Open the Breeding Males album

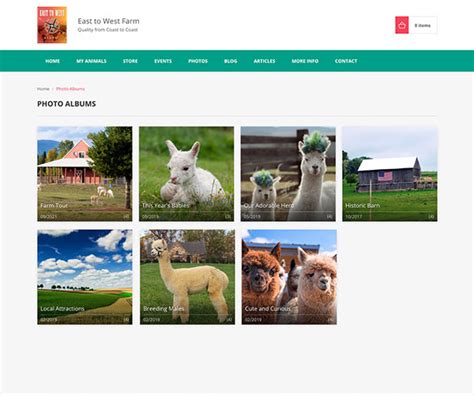[x=187, y=277]
